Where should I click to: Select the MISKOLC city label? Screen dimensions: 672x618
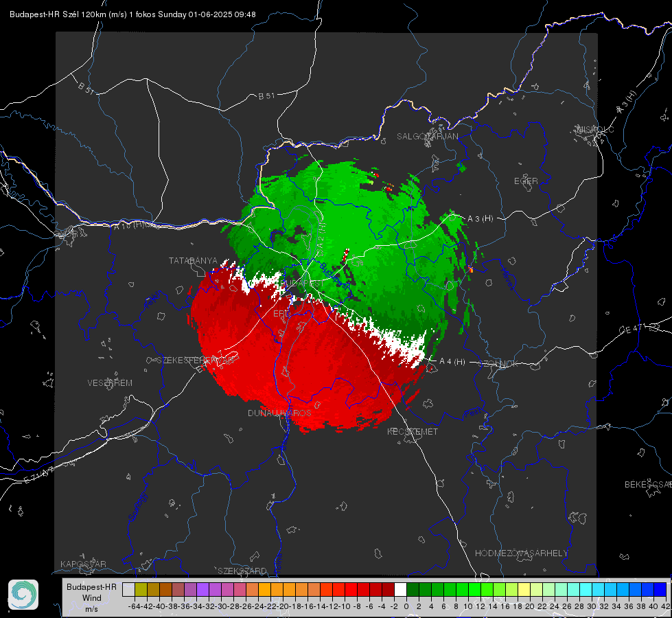point(596,129)
